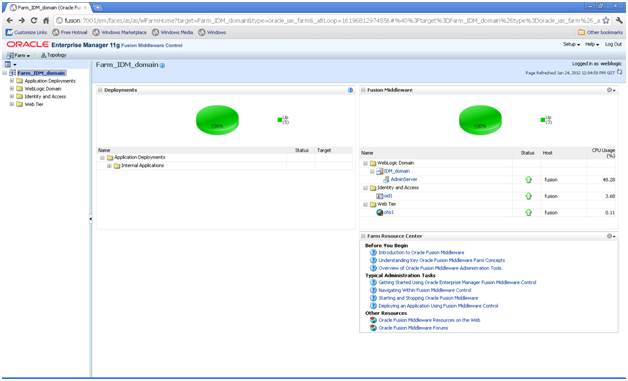Image resolution: width=628 pixels, height=381 pixels.
Task: Collapse the Fusion Middleware panel
Action: 363,90
